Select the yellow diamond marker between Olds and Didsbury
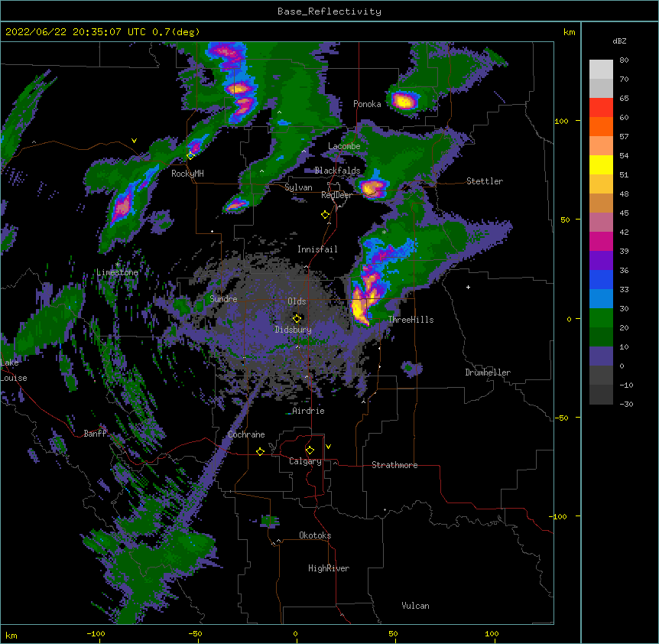 click(297, 318)
